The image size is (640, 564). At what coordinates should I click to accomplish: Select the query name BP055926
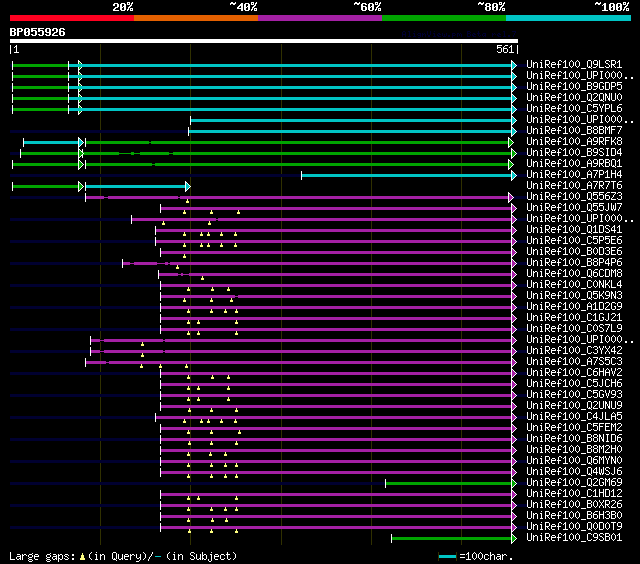[x=38, y=32]
